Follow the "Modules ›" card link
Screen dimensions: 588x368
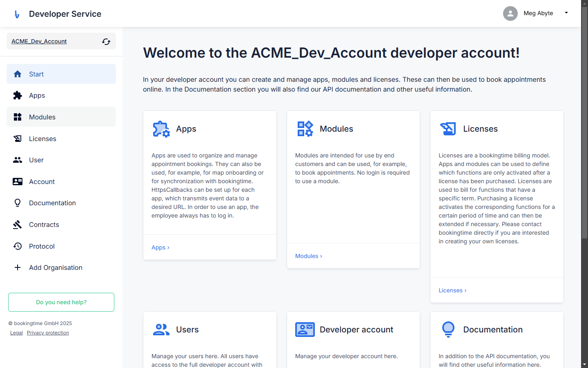tap(309, 256)
